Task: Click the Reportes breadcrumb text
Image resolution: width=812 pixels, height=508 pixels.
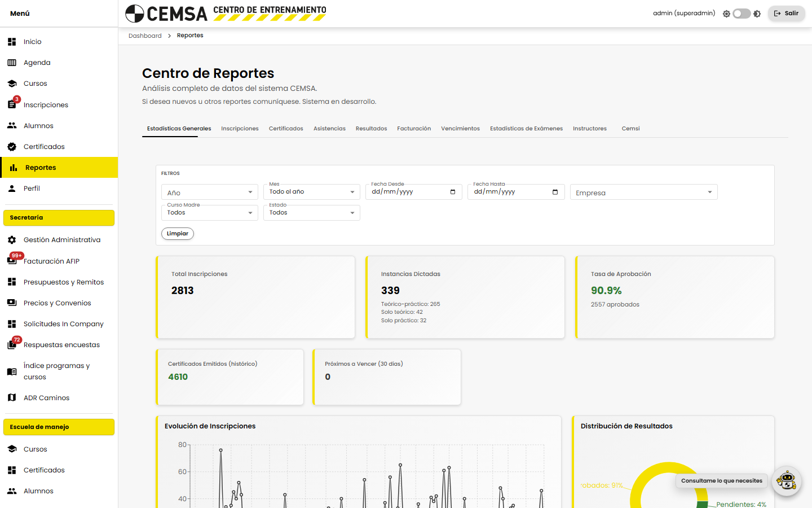Action: pos(190,36)
